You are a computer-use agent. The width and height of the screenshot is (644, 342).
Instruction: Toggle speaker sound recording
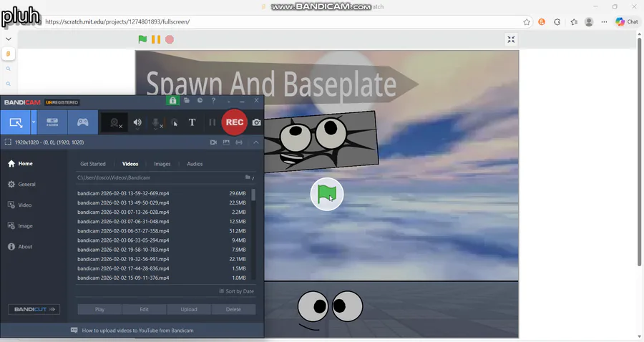pos(137,122)
